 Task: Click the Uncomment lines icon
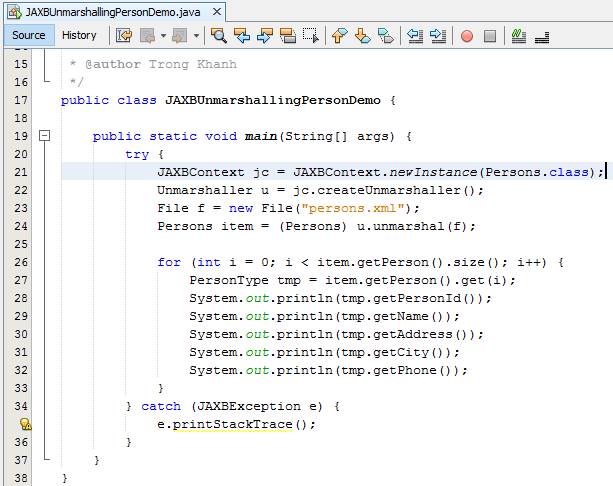click(x=542, y=37)
